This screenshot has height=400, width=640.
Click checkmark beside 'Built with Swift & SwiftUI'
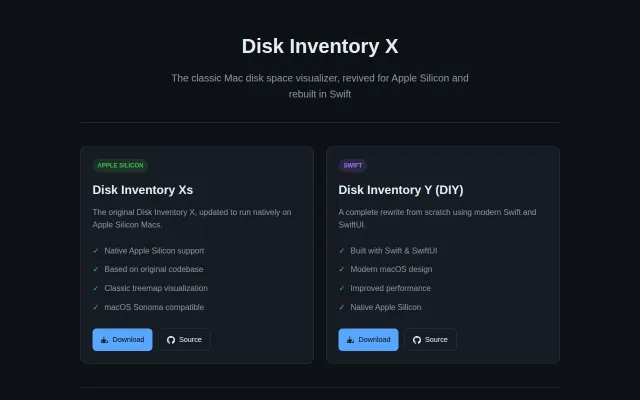[342, 251]
